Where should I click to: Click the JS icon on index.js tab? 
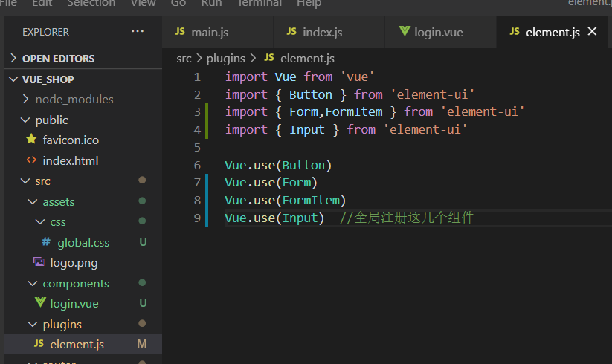[x=291, y=31]
